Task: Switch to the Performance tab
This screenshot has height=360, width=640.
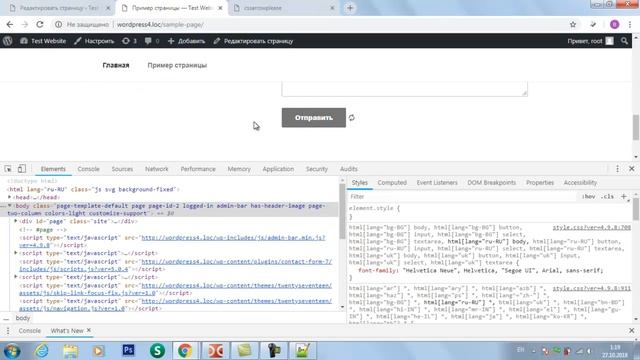Action: click(x=198, y=169)
